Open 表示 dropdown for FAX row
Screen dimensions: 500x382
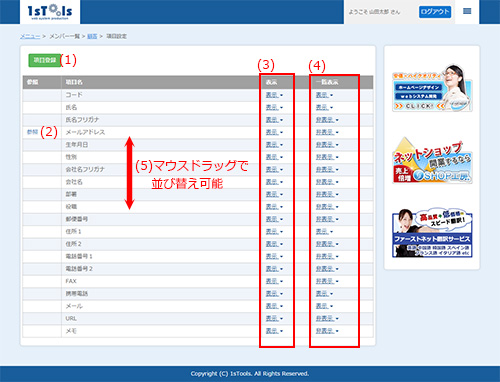pos(274,281)
